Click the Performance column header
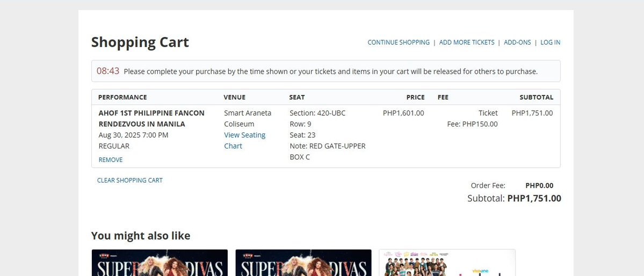The height and width of the screenshot is (276, 644). 122,97
